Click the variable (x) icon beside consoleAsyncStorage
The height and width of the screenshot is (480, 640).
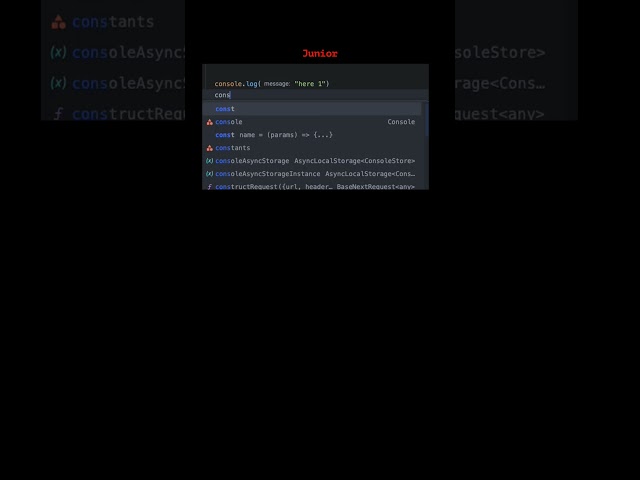pyautogui.click(x=209, y=161)
